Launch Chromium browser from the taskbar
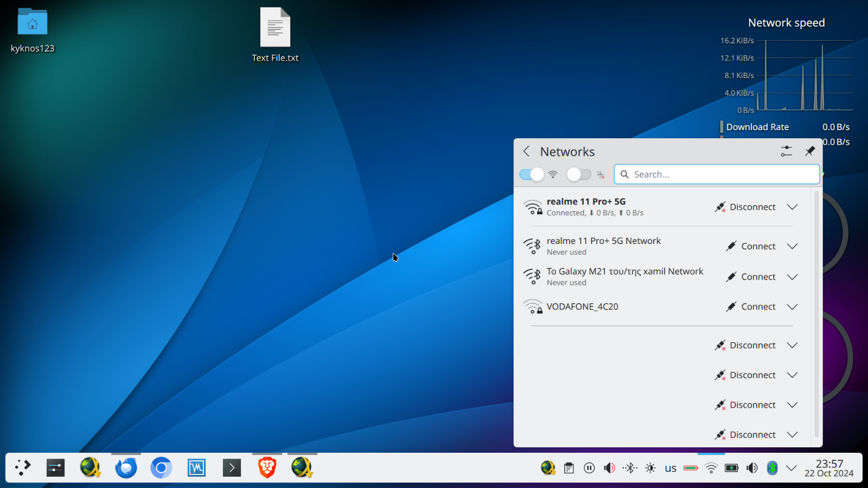The height and width of the screenshot is (488, 868). point(161,467)
